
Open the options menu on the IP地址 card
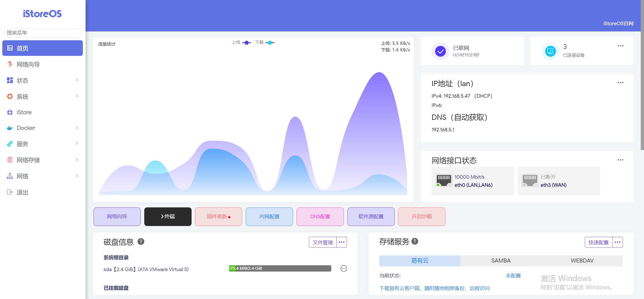click(621, 82)
